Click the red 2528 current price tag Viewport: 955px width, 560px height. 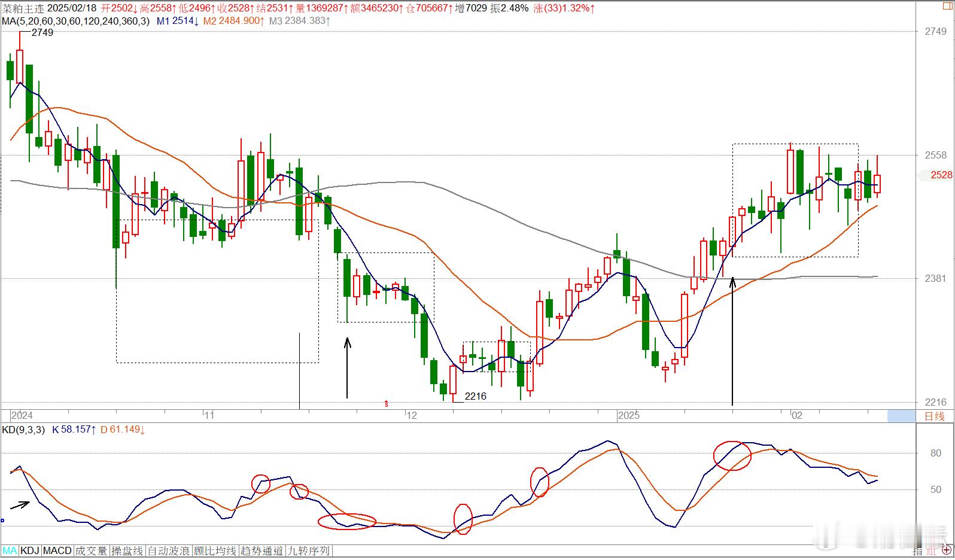coord(942,175)
